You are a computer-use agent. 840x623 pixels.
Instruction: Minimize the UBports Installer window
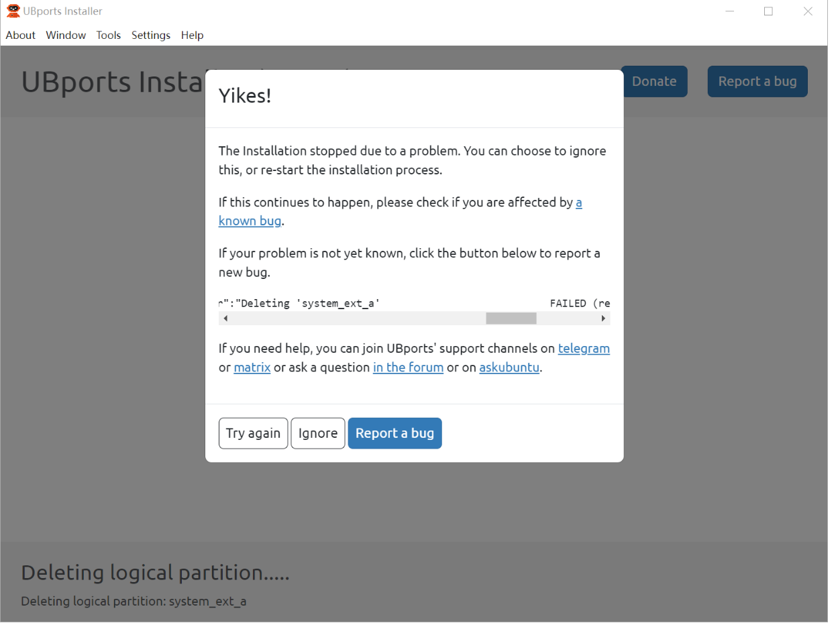pos(729,11)
